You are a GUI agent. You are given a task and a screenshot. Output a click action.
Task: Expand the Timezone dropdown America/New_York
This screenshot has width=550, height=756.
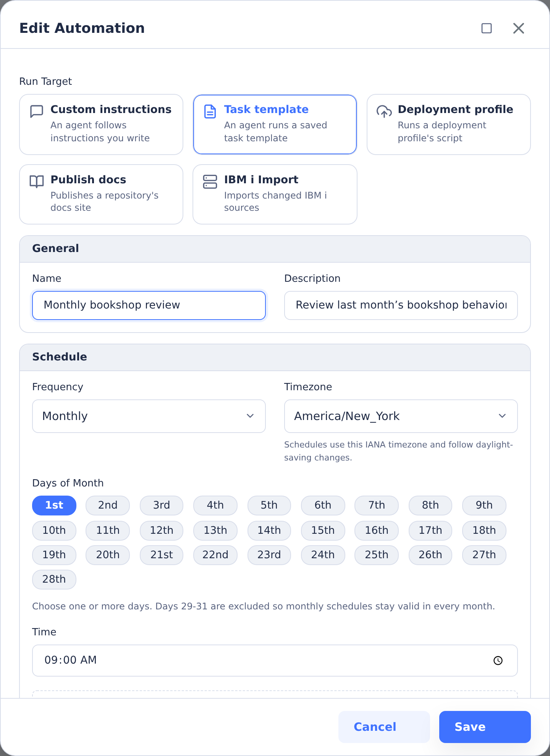click(401, 416)
